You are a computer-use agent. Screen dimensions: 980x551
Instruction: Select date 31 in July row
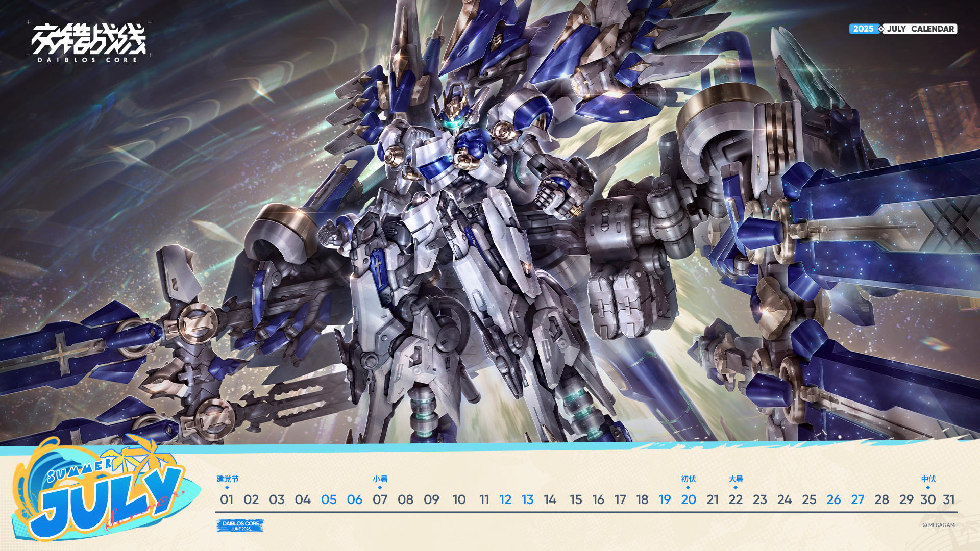[949, 499]
